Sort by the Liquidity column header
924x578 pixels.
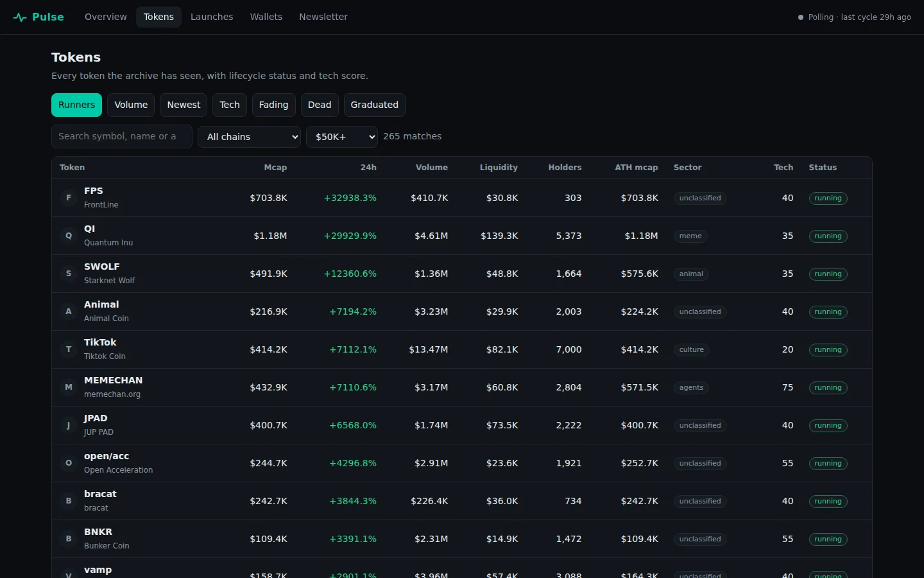[499, 168]
